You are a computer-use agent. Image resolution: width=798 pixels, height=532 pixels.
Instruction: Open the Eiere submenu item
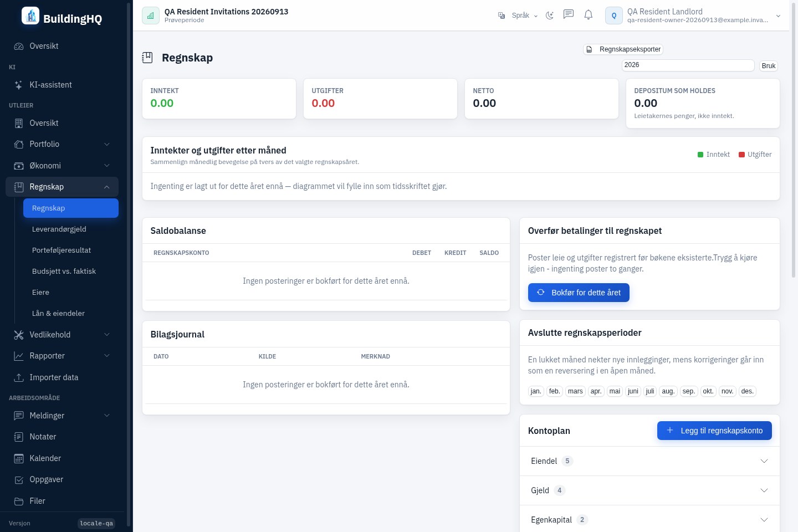tap(71, 292)
